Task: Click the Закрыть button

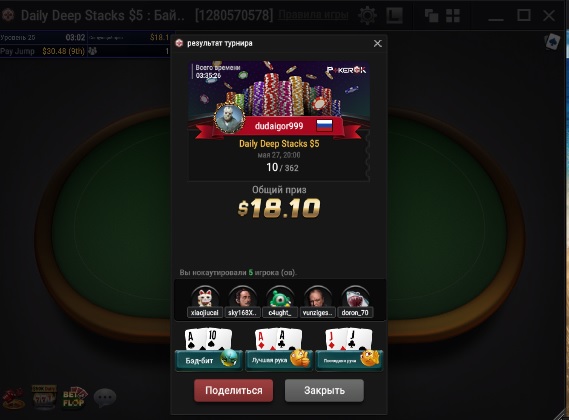Action: [324, 391]
